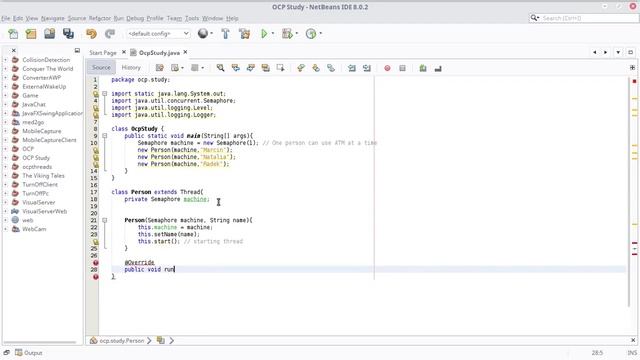Toggle Highlight Search icon

click(266, 68)
